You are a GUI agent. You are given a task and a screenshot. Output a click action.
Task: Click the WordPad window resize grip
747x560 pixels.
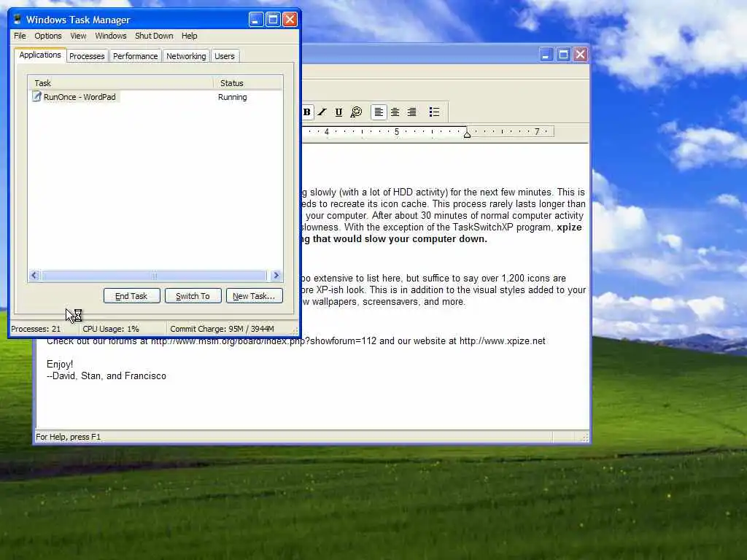[585, 437]
